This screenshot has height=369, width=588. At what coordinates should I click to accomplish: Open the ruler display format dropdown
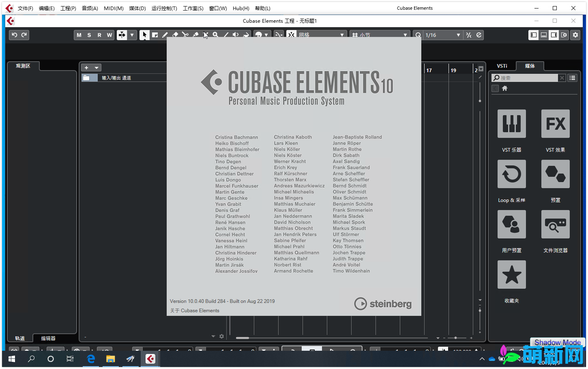[x=481, y=69]
